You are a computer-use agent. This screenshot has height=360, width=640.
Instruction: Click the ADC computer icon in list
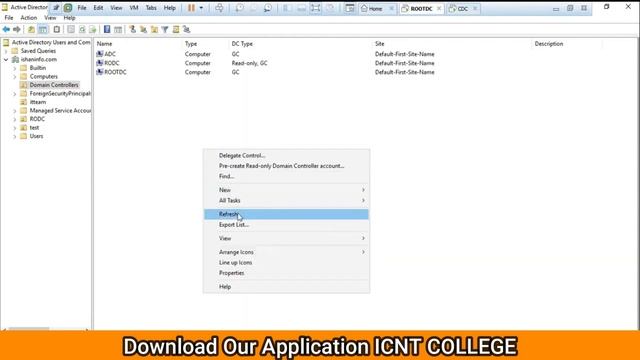pos(100,54)
